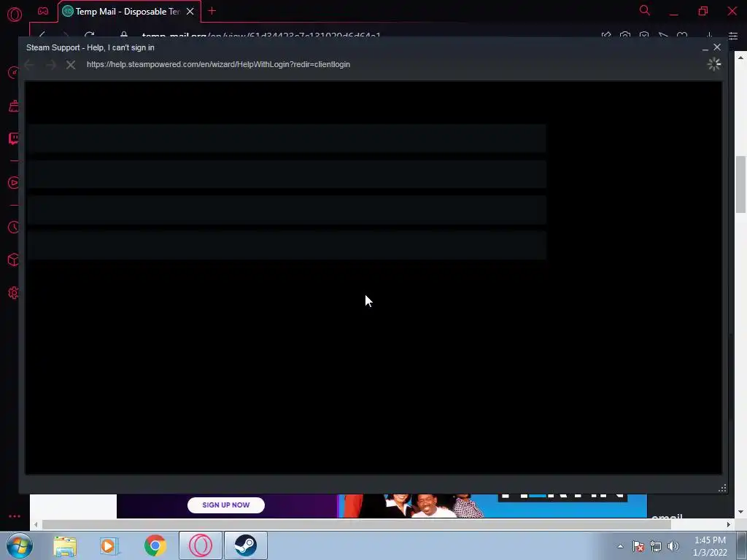Open the volume speaker tray icon

point(673,546)
